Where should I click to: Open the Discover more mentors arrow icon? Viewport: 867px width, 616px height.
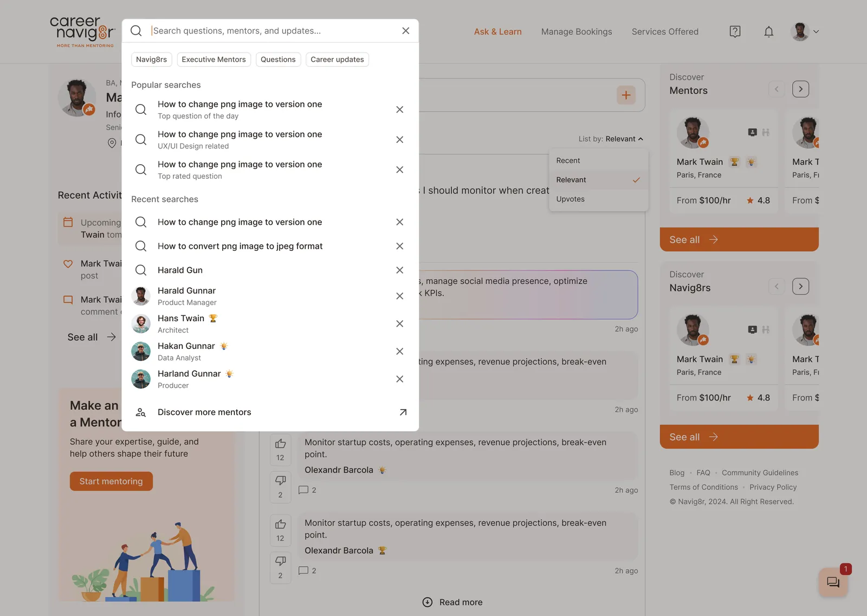tap(403, 412)
